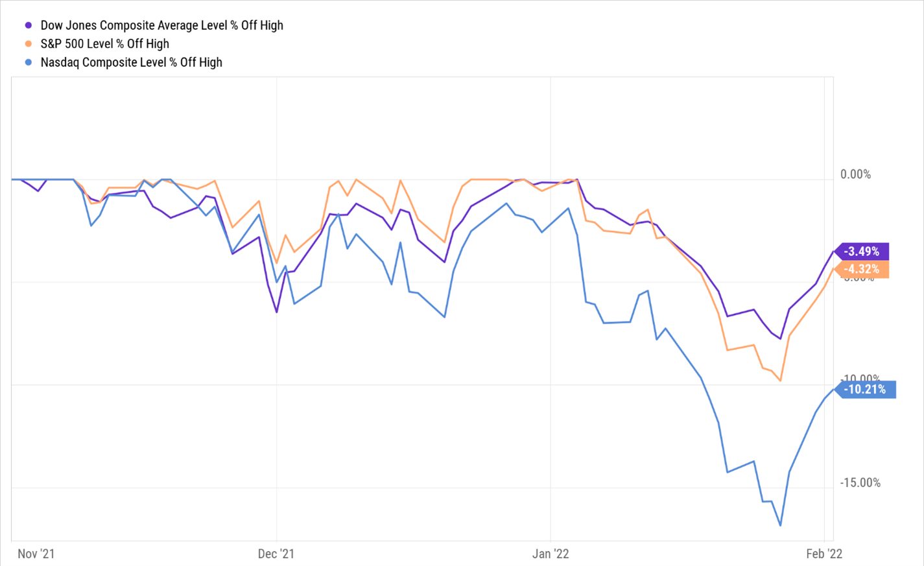Toggle the Nasdaq Composite Level % Off High label
924x566 pixels.
pyautogui.click(x=131, y=63)
